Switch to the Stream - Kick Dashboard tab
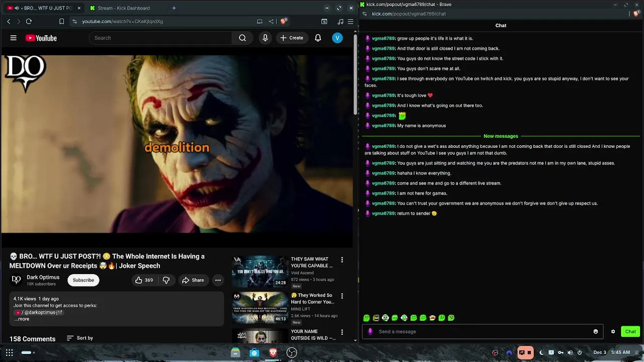The width and height of the screenshot is (644, 362). click(123, 8)
